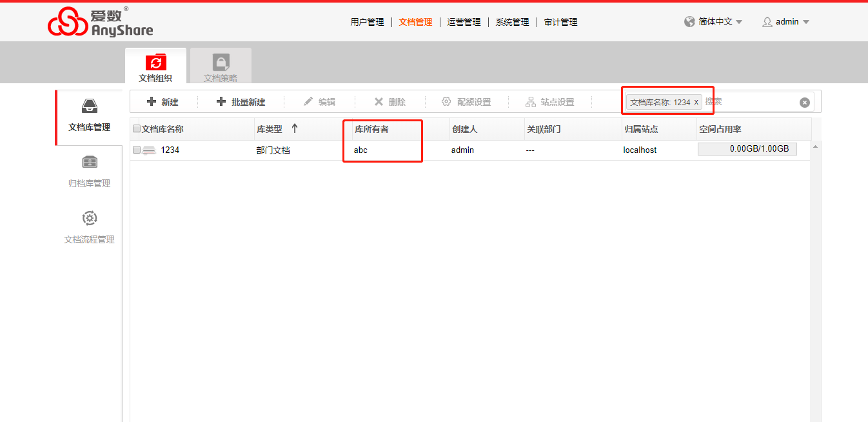868x422 pixels.
Task: Click the AnyShare logo
Action: [x=101, y=22]
